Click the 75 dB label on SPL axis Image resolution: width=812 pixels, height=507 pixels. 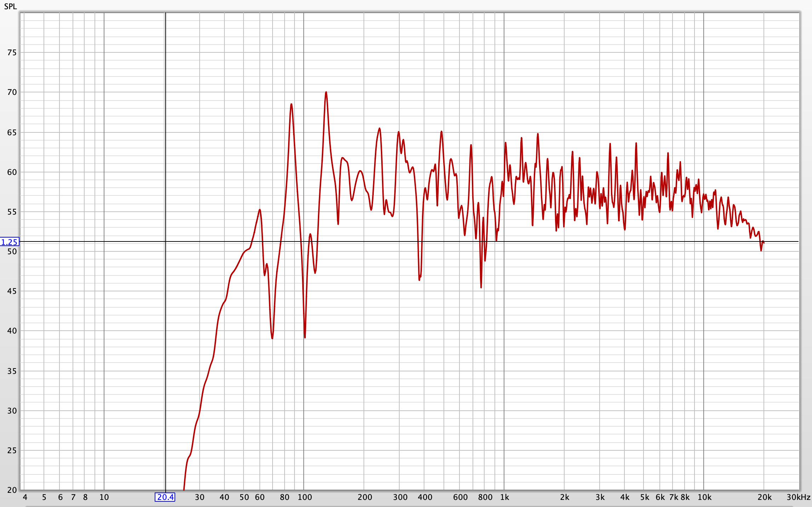click(12, 52)
